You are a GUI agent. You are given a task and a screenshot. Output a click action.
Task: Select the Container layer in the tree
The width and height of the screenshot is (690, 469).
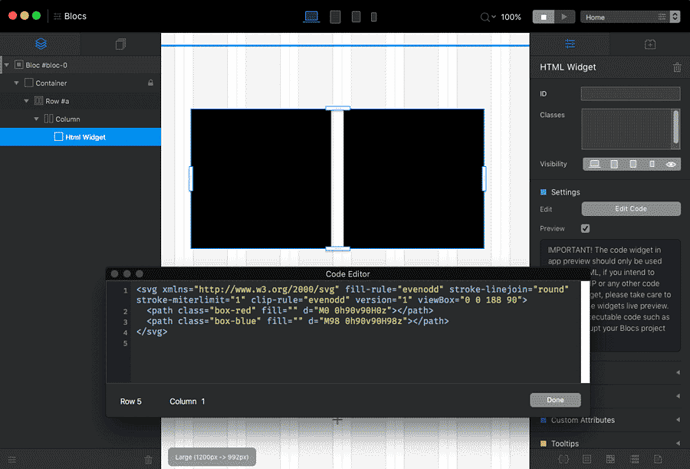[55, 83]
